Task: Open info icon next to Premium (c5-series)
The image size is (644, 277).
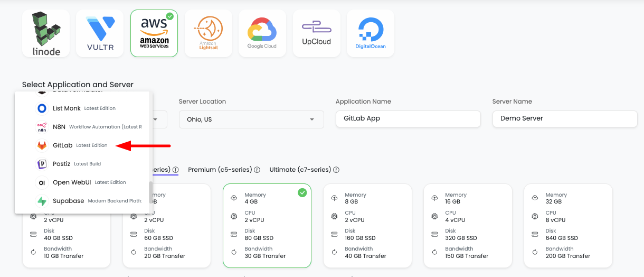Action: (x=257, y=170)
